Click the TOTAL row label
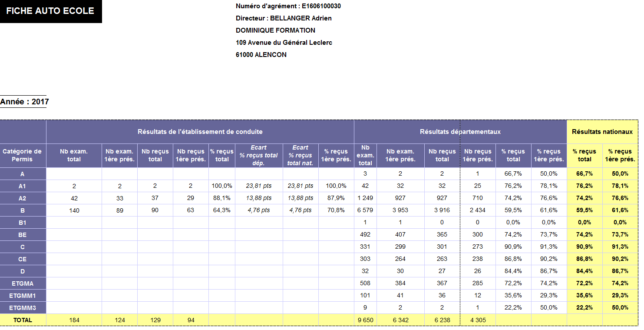Image resolution: width=644 pixels, height=330 pixels. click(x=22, y=320)
